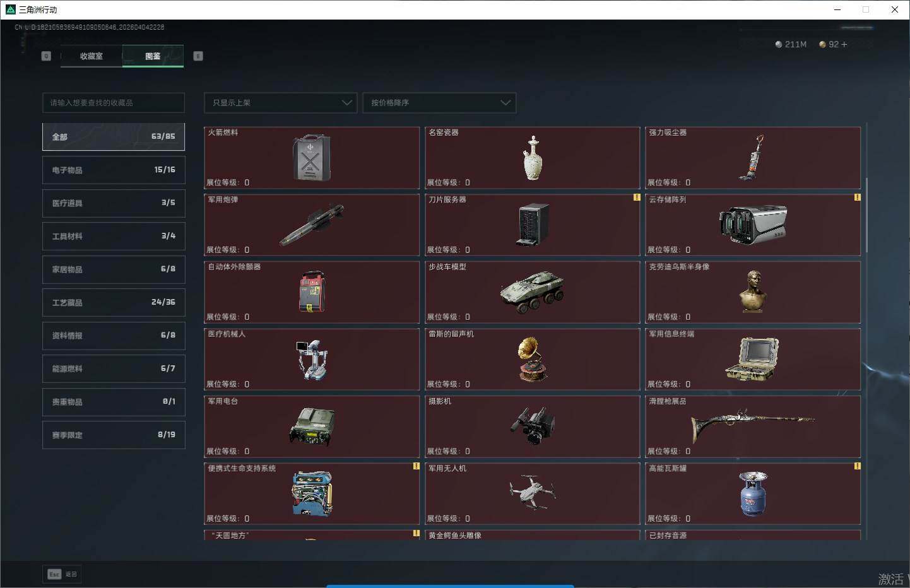Select the 工具材料 category
Viewport: 910px width, 588px height.
[114, 236]
